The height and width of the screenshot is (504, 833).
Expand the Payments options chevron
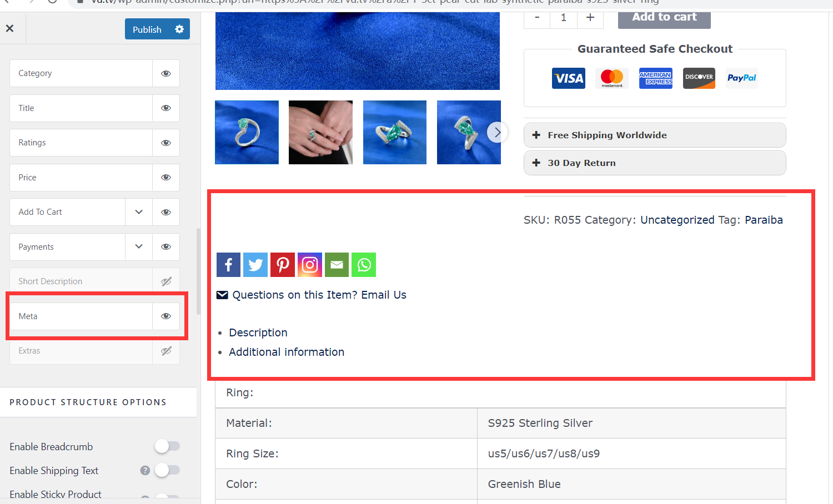[x=139, y=247]
